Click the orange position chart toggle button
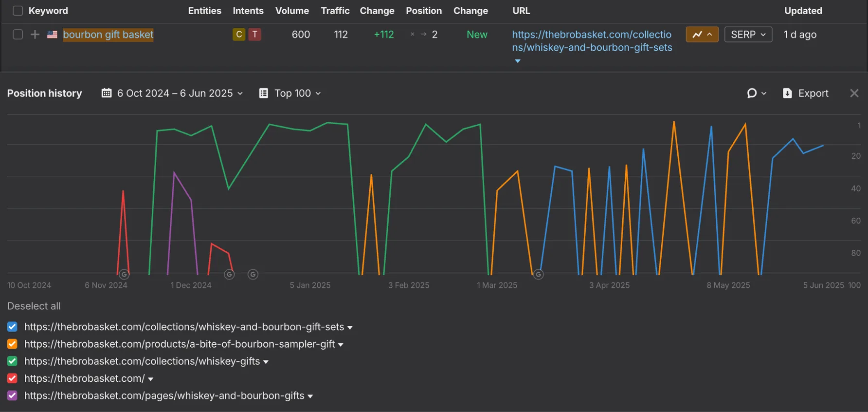868x412 pixels. click(x=702, y=35)
